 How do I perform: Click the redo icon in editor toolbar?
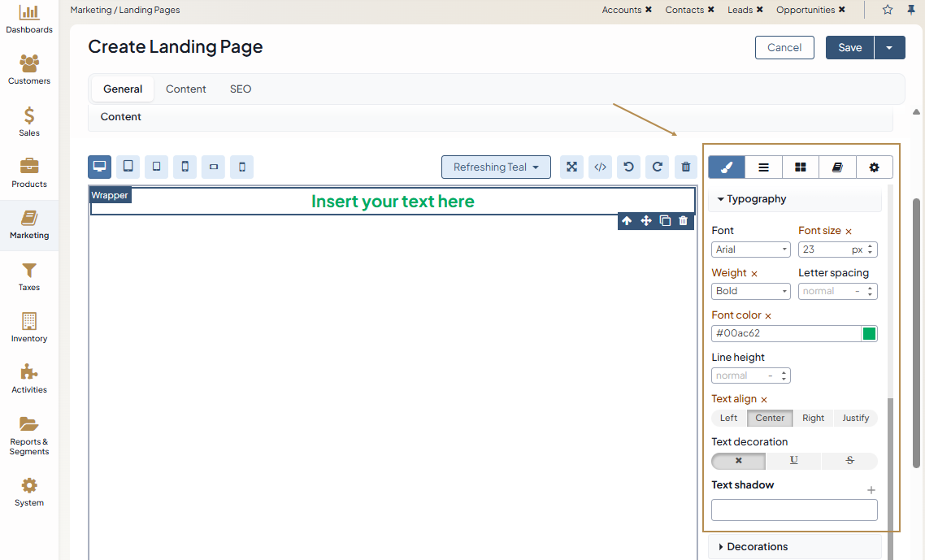tap(658, 167)
